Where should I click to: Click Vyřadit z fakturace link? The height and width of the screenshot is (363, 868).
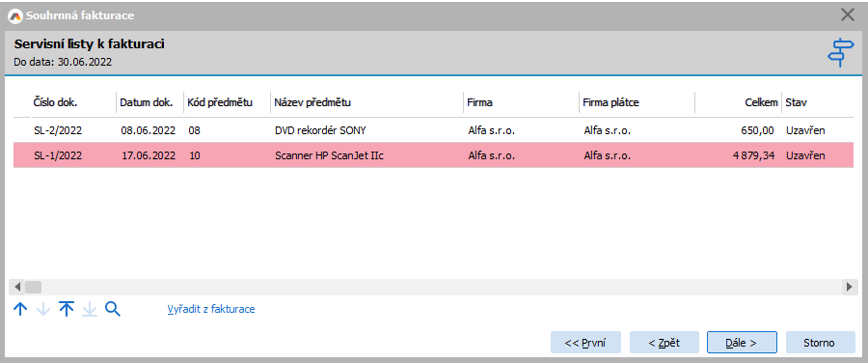point(211,309)
